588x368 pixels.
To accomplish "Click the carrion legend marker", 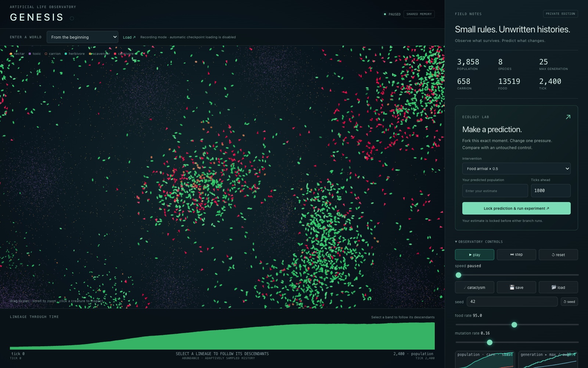I will [46, 54].
